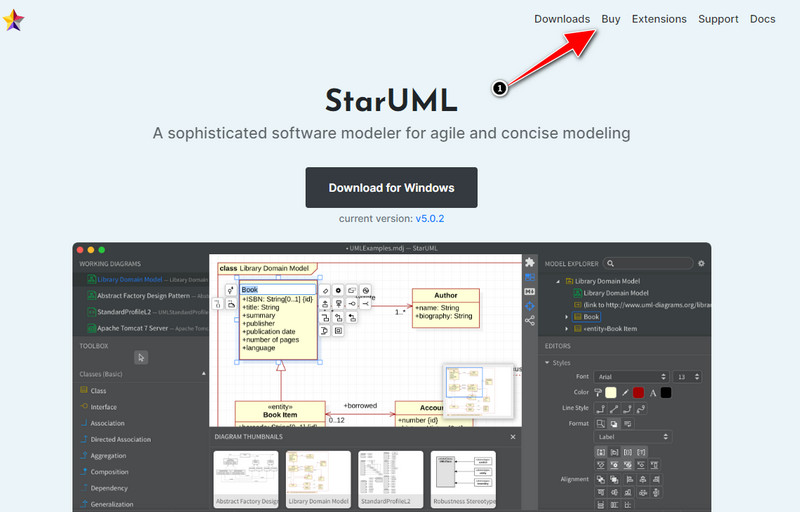Open the Abstract Factory Design thumbnail
This screenshot has height=512, width=800.
[x=246, y=479]
